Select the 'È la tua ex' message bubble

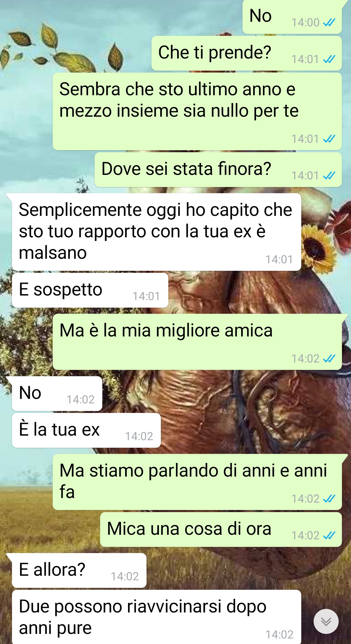click(x=86, y=430)
